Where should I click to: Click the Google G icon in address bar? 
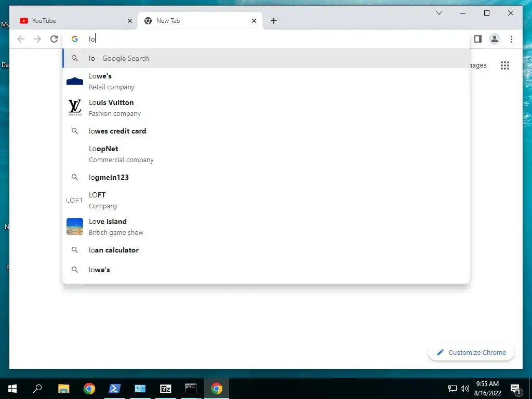point(75,39)
